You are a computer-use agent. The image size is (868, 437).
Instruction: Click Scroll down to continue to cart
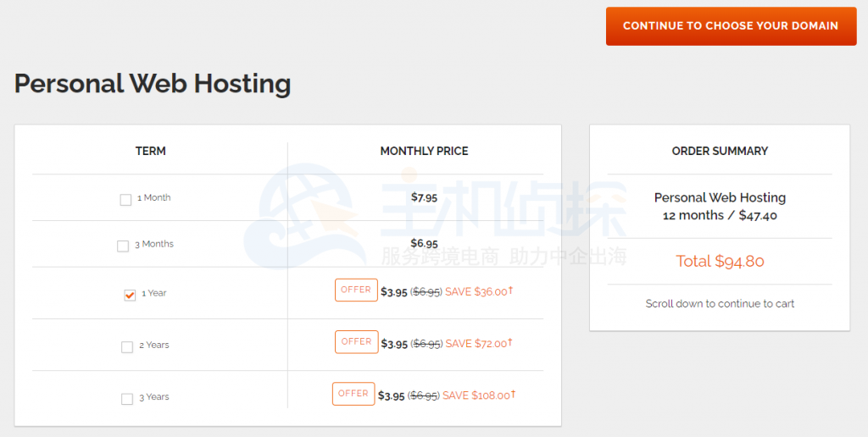(x=720, y=304)
